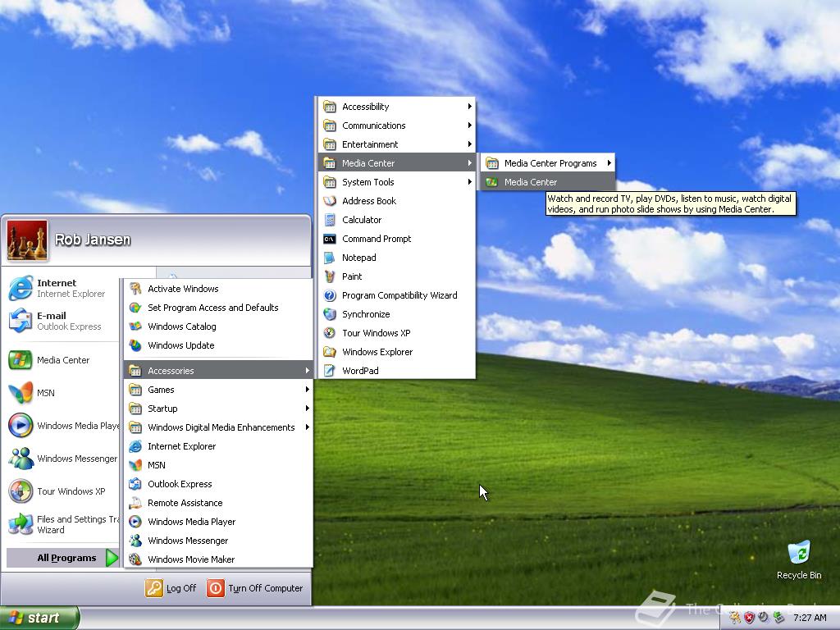Open MSN in start menu left pane
The width and height of the screenshot is (840, 630).
coord(62,393)
